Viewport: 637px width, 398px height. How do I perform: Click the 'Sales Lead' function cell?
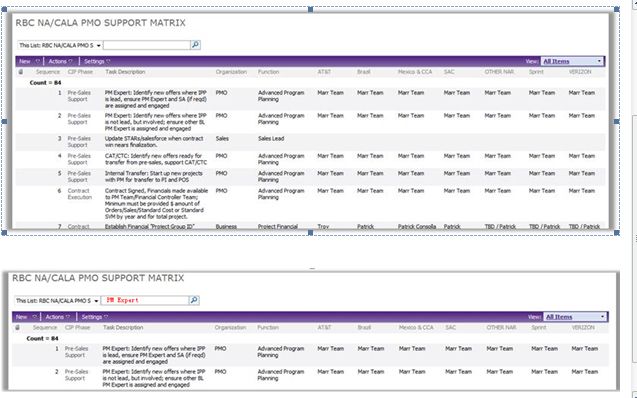click(x=271, y=138)
